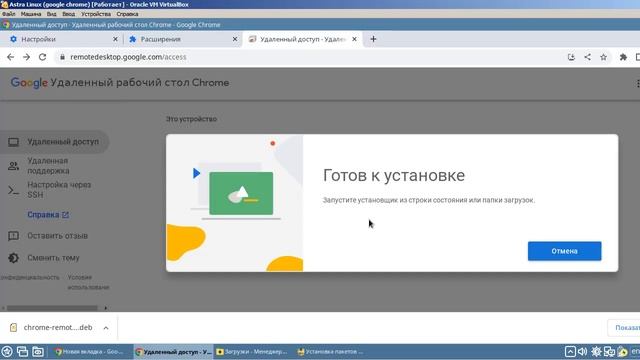Go forward using the browser forward arrow
Image resolution: width=640 pixels, height=360 pixels.
pos(27,57)
